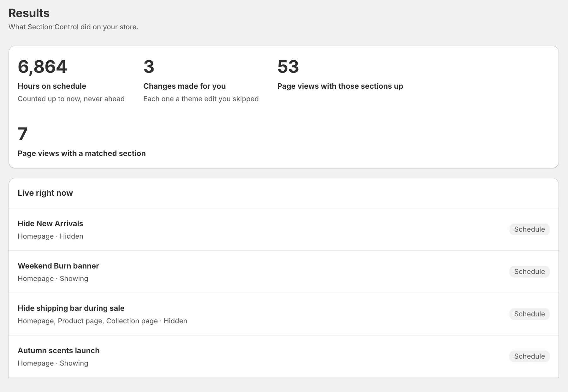Click Homepage · Showing under Weekend Burn banner

click(53, 278)
